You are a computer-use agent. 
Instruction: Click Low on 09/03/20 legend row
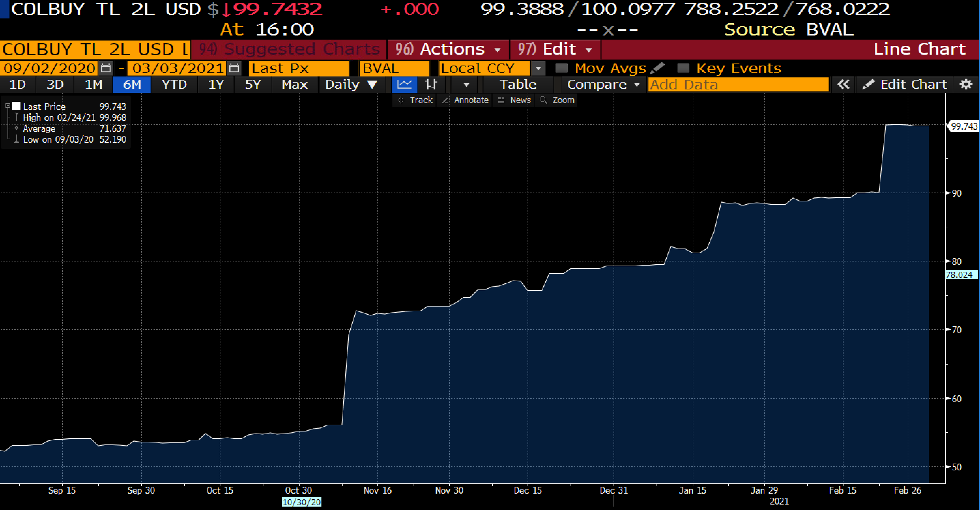coord(74,139)
